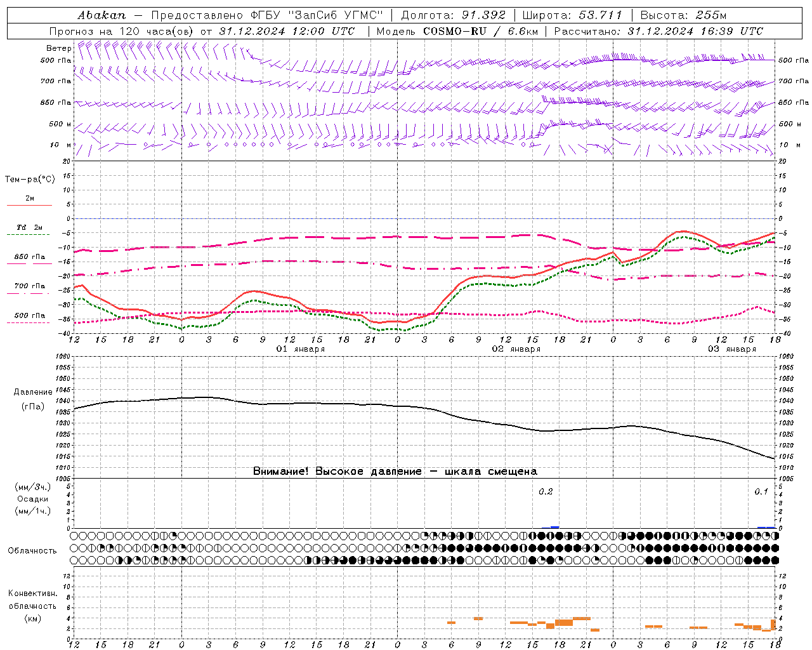The image size is (812, 650).
Task: Click the 500 гПа temperature legend entry
Action: click(x=29, y=315)
